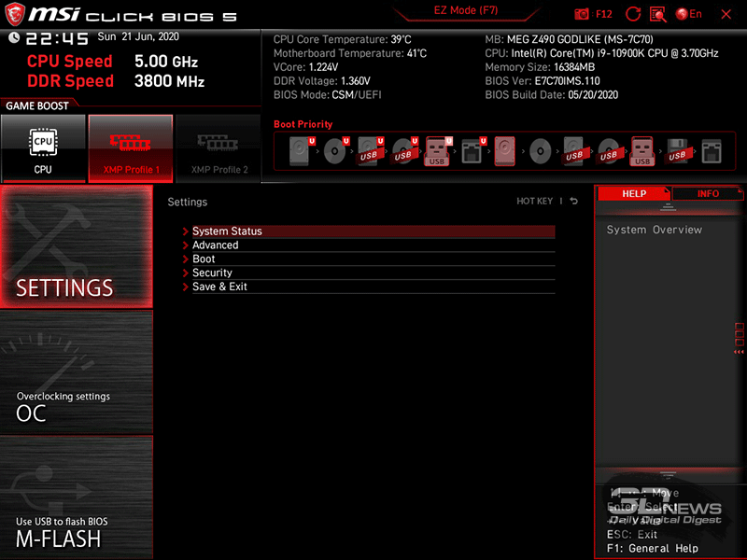Click the Memory Size value 16384MB
The height and width of the screenshot is (560, 747).
[x=574, y=67]
